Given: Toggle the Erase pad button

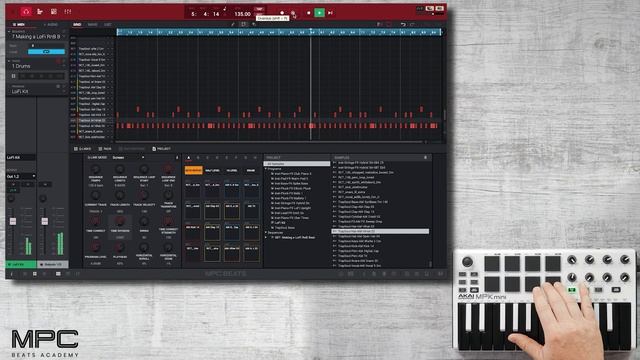Looking at the screenshot, I should coord(251,170).
